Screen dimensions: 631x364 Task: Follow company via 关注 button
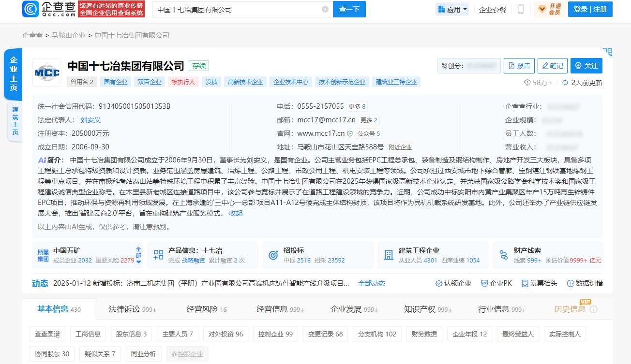pyautogui.click(x=586, y=66)
